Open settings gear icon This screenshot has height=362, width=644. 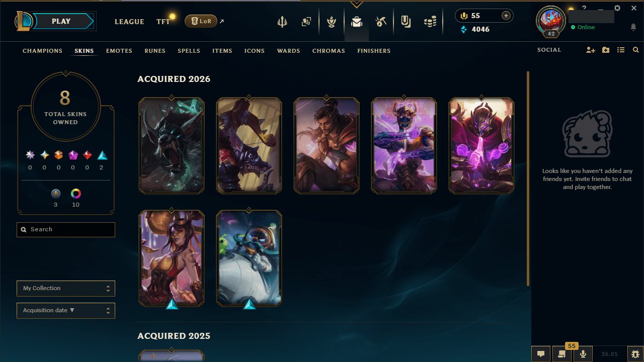point(617,8)
